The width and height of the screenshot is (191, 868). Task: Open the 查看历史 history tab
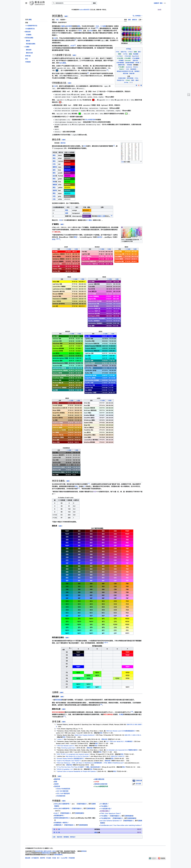(134, 19)
